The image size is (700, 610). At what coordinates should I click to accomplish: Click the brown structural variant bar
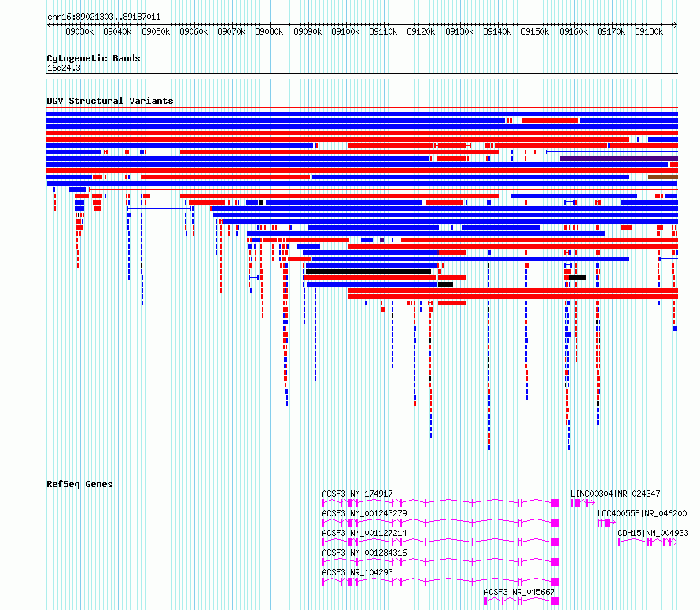coord(663,177)
